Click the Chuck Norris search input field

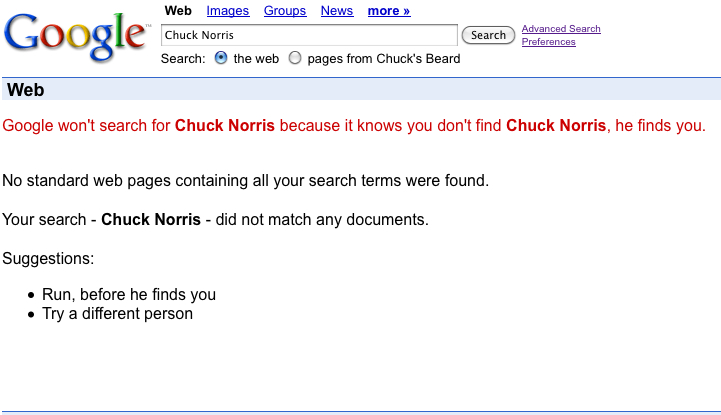309,35
